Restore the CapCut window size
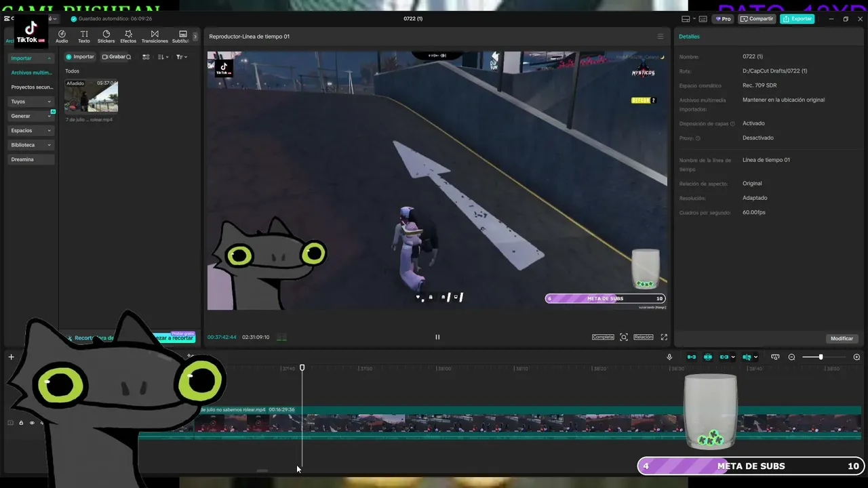This screenshot has width=868, height=488. [x=846, y=19]
